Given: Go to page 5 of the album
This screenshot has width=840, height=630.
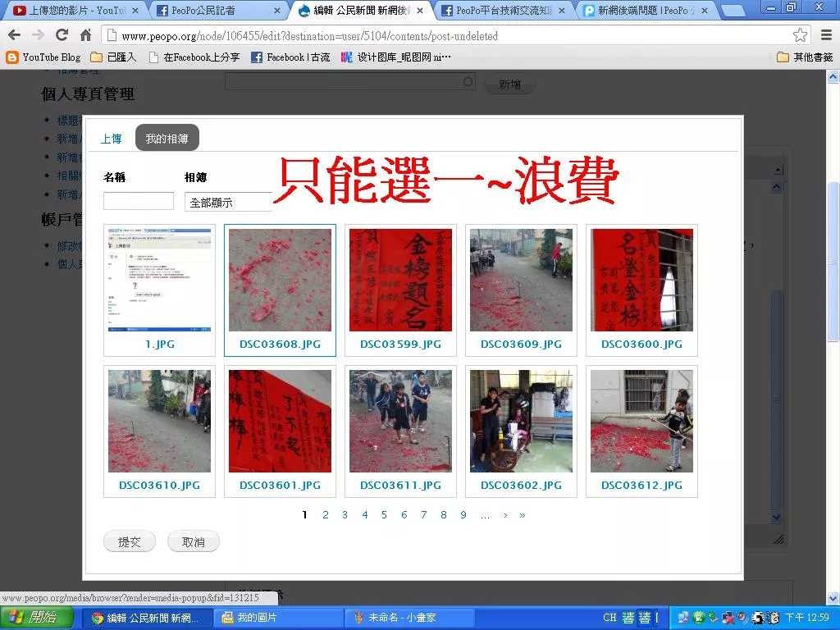Looking at the screenshot, I should point(384,515).
